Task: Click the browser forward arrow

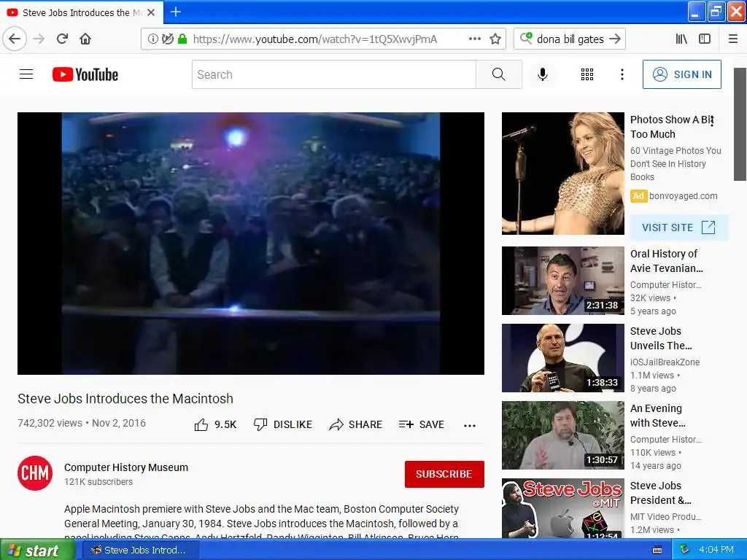Action: click(39, 39)
